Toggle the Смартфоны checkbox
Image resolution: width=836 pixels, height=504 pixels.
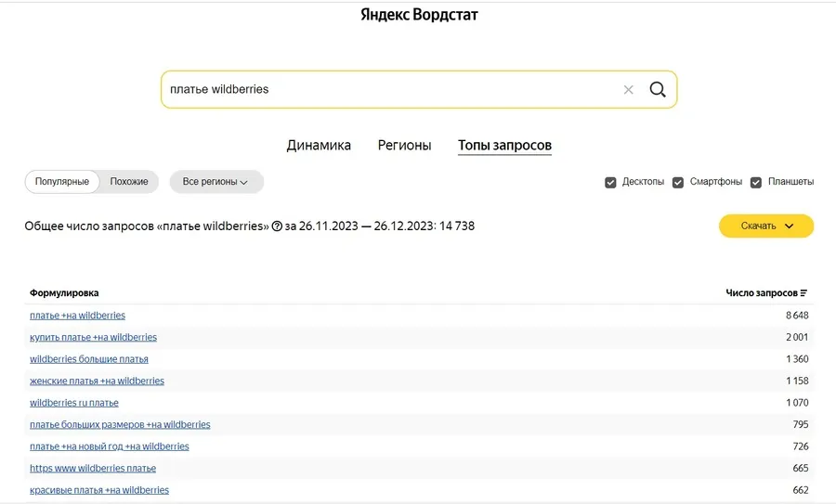click(x=678, y=182)
